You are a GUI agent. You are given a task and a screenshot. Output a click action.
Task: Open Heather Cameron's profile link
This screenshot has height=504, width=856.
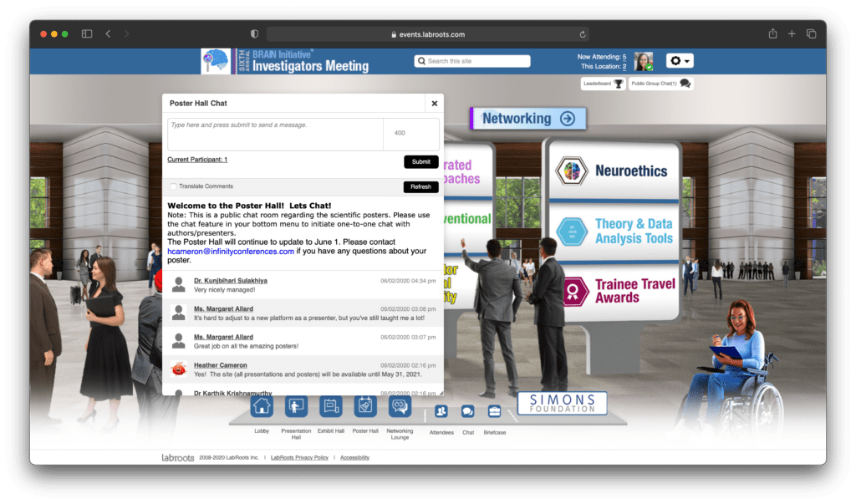220,365
